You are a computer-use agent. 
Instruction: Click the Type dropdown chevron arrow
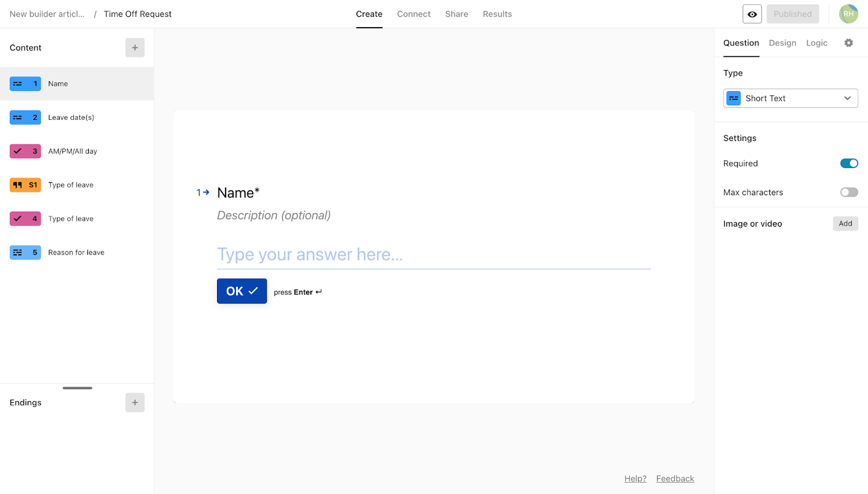pyautogui.click(x=847, y=98)
